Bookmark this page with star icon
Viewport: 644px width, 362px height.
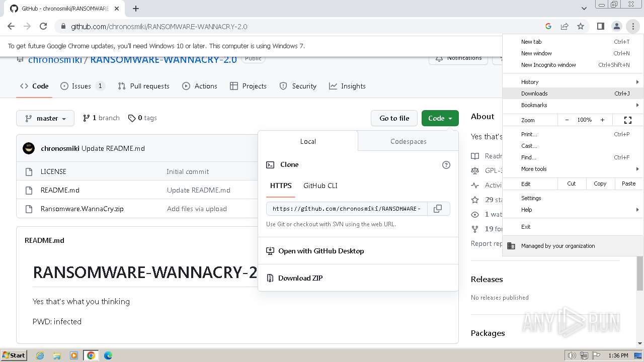click(581, 26)
